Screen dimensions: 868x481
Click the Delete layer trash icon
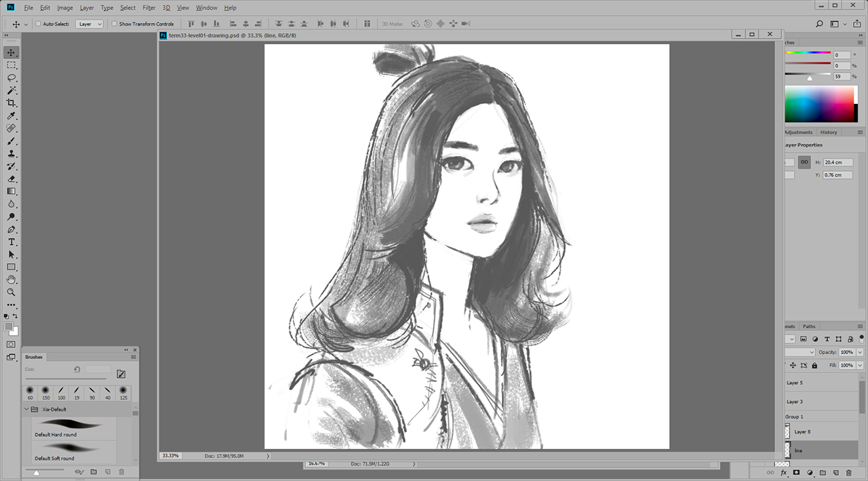pos(848,472)
